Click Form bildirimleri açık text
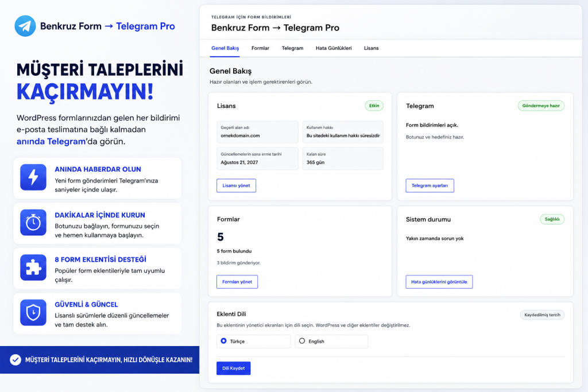 (432, 125)
